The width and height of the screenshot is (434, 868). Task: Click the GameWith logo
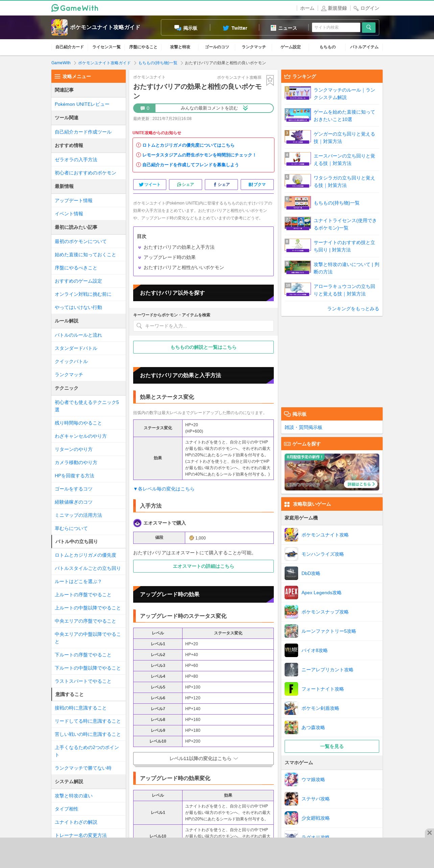pyautogui.click(x=75, y=8)
